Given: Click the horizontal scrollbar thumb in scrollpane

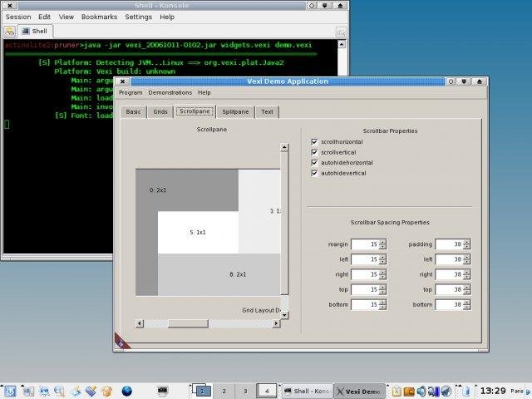Looking at the screenshot, I should click(x=190, y=323).
